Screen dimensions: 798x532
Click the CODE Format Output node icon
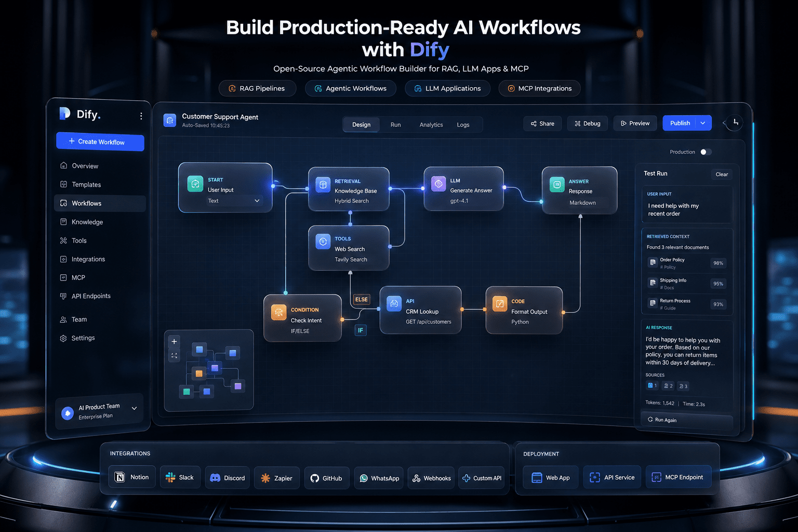(500, 303)
